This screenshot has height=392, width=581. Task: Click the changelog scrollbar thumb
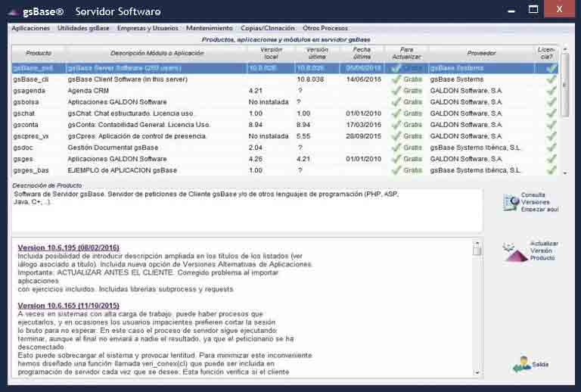click(477, 251)
